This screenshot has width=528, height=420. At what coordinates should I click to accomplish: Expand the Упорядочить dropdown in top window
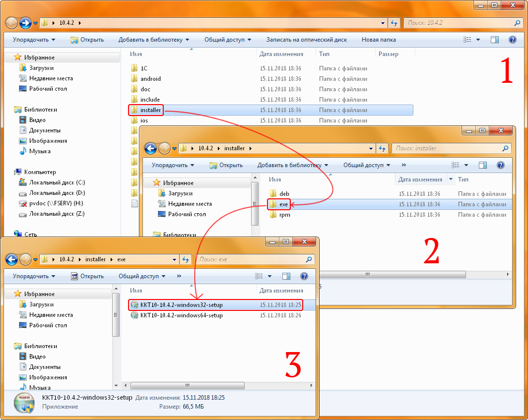tap(34, 40)
